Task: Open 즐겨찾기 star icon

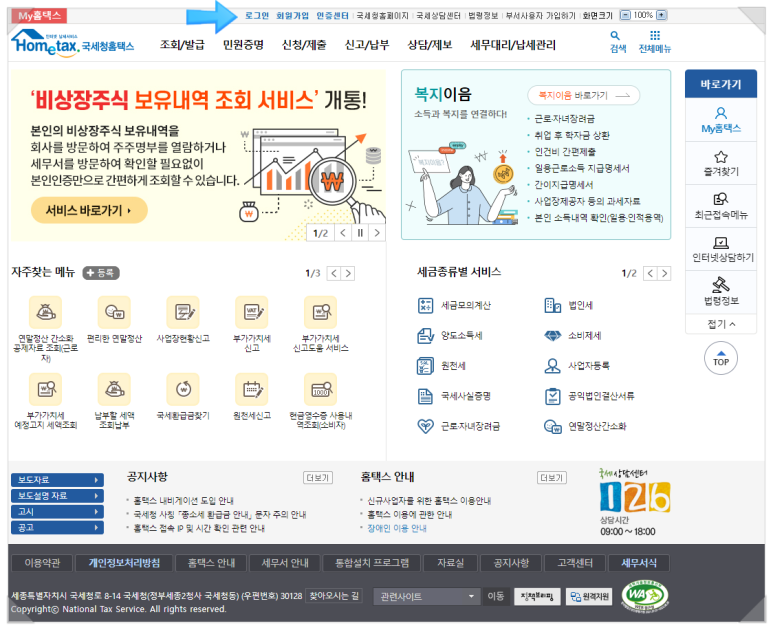Action: [721, 157]
